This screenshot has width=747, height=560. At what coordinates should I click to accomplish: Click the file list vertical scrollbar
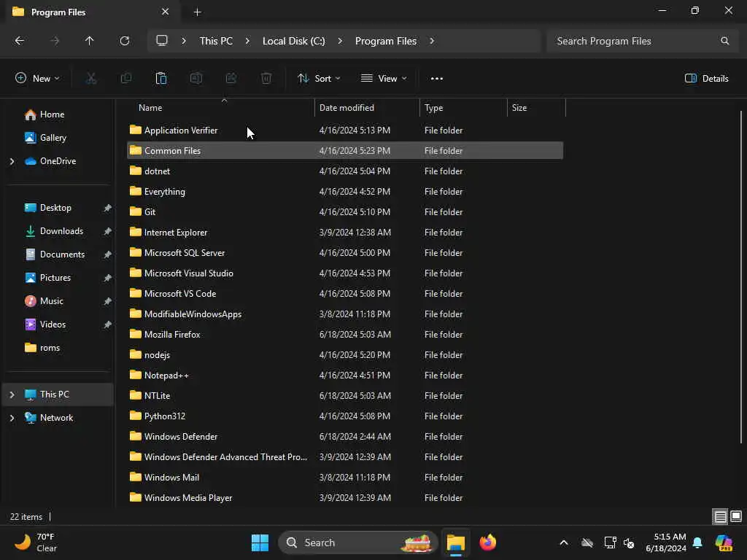click(x=741, y=277)
